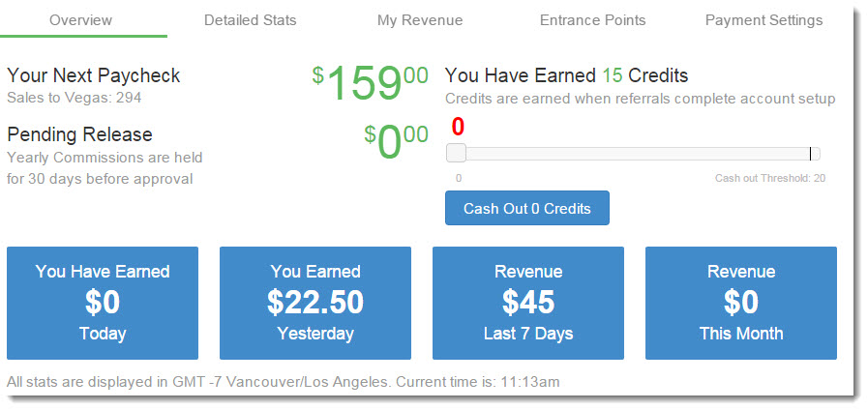The height and width of the screenshot is (410, 868).
Task: Click the green 15 credits number
Action: click(x=613, y=75)
